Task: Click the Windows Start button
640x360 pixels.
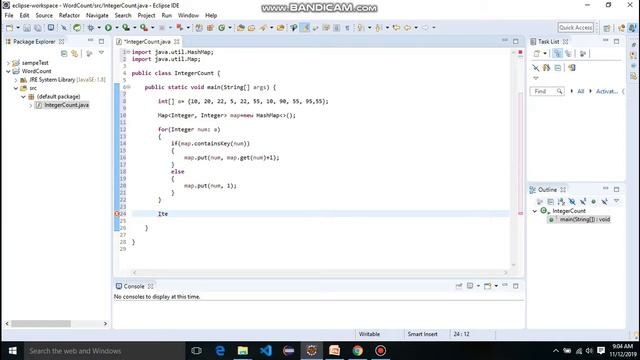Action: point(13,351)
